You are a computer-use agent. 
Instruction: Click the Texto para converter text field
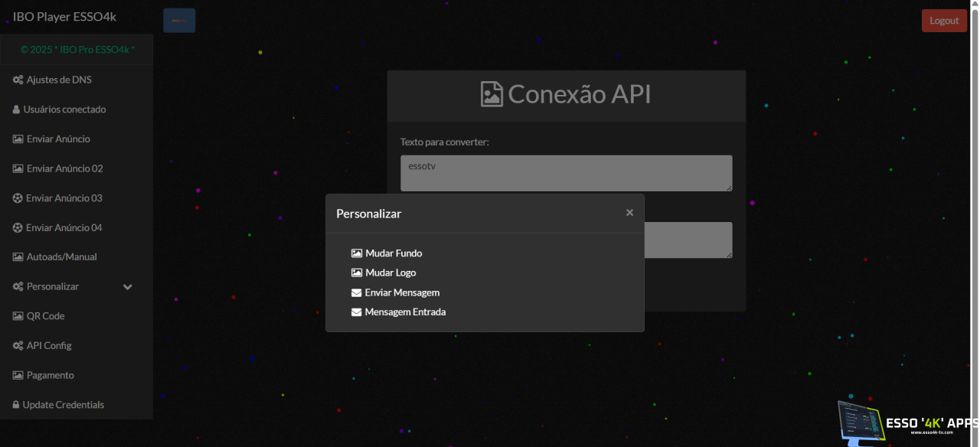566,173
